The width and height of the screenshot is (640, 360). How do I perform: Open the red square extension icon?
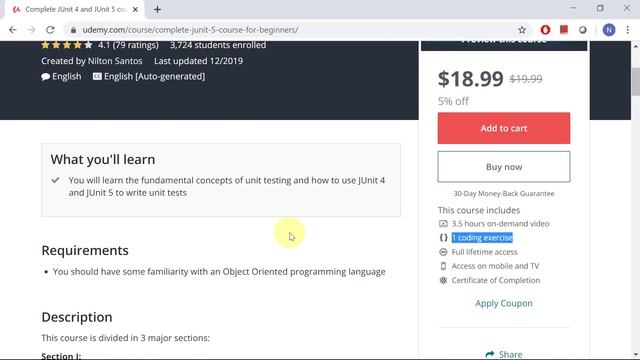point(564,29)
